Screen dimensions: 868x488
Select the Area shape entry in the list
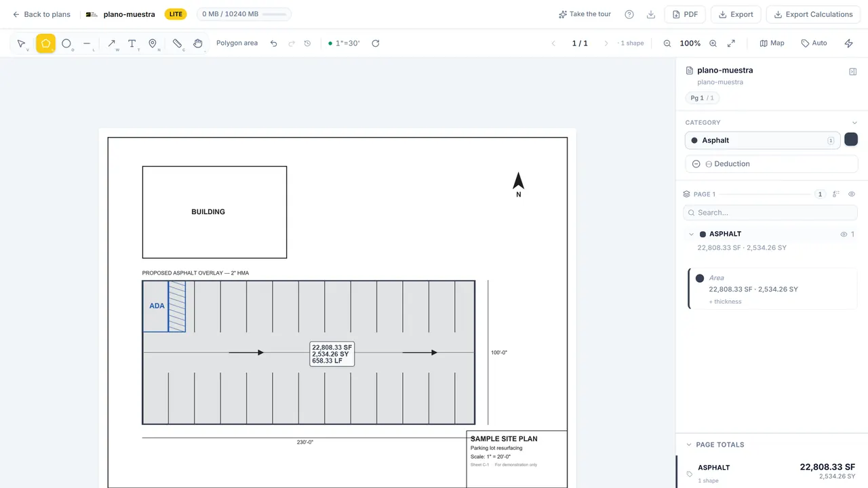click(x=773, y=289)
